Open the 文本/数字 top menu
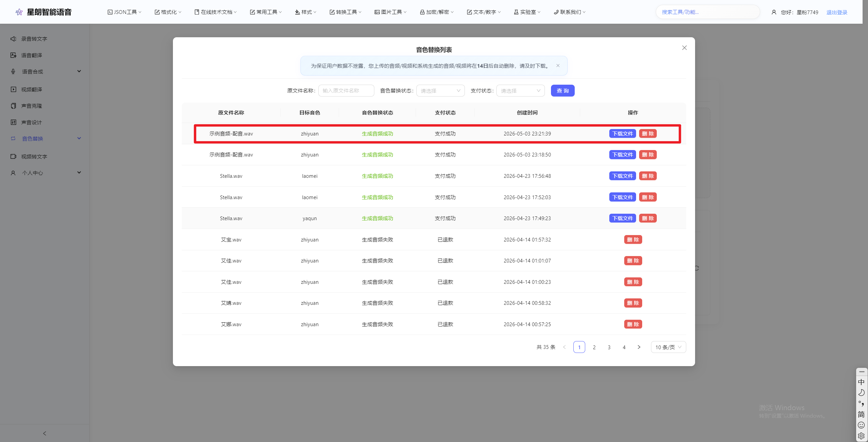This screenshot has width=868, height=442. tap(484, 12)
